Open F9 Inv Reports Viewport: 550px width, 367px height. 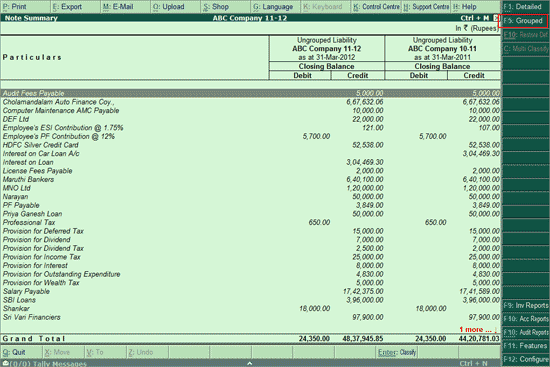pos(525,306)
